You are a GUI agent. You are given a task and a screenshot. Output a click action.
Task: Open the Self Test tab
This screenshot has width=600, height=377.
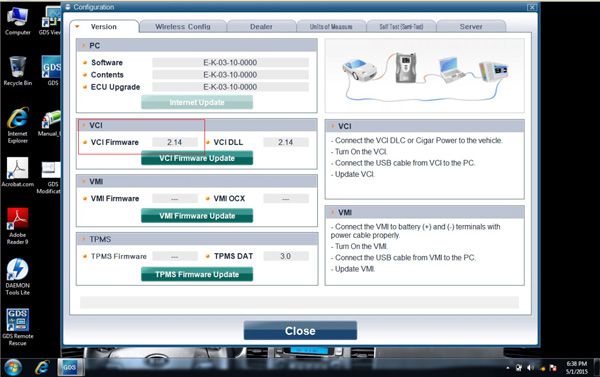tap(401, 27)
